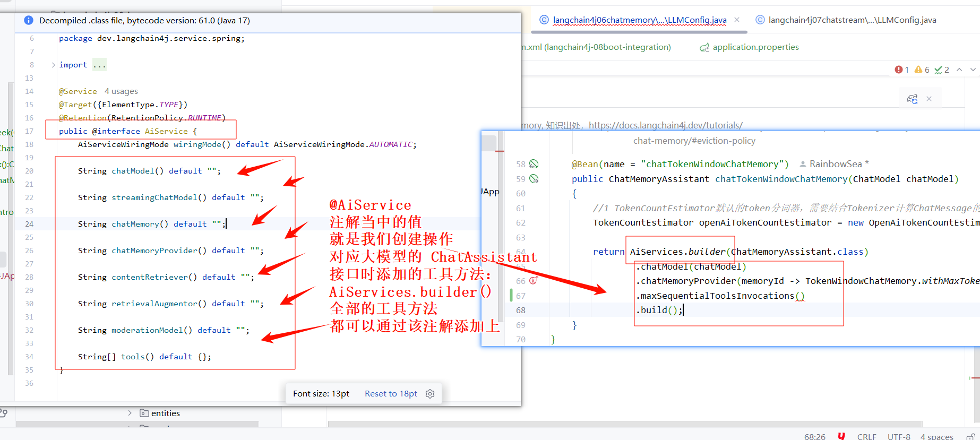The width and height of the screenshot is (980, 440).
Task: Click the red gutter marker on line 66
Action: [534, 281]
